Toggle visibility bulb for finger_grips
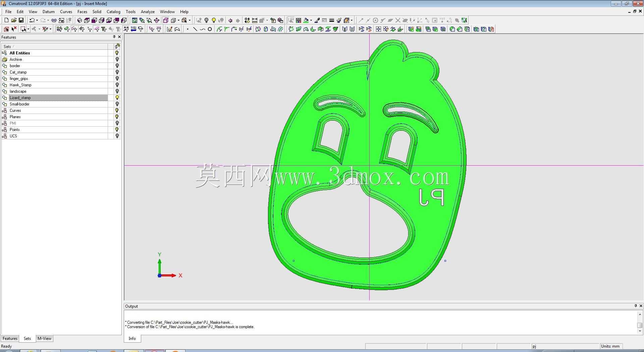Viewport: 644px width, 352px height. [x=117, y=79]
